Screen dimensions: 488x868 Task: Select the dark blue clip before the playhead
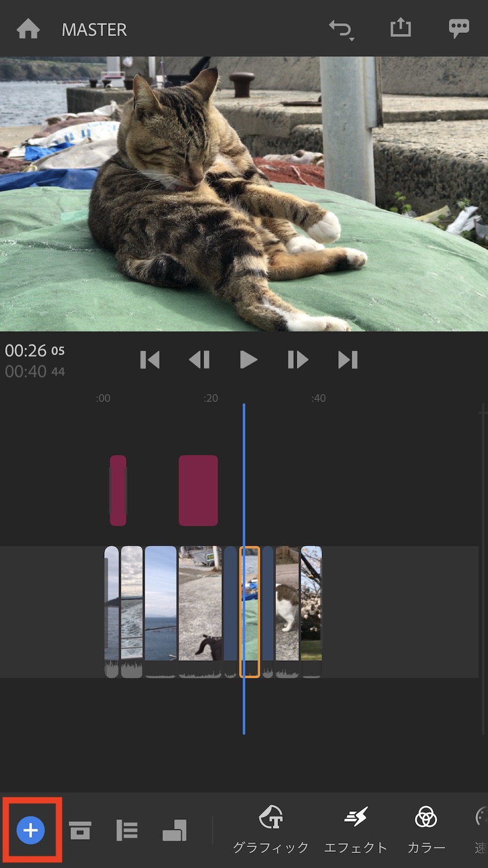pos(230,612)
